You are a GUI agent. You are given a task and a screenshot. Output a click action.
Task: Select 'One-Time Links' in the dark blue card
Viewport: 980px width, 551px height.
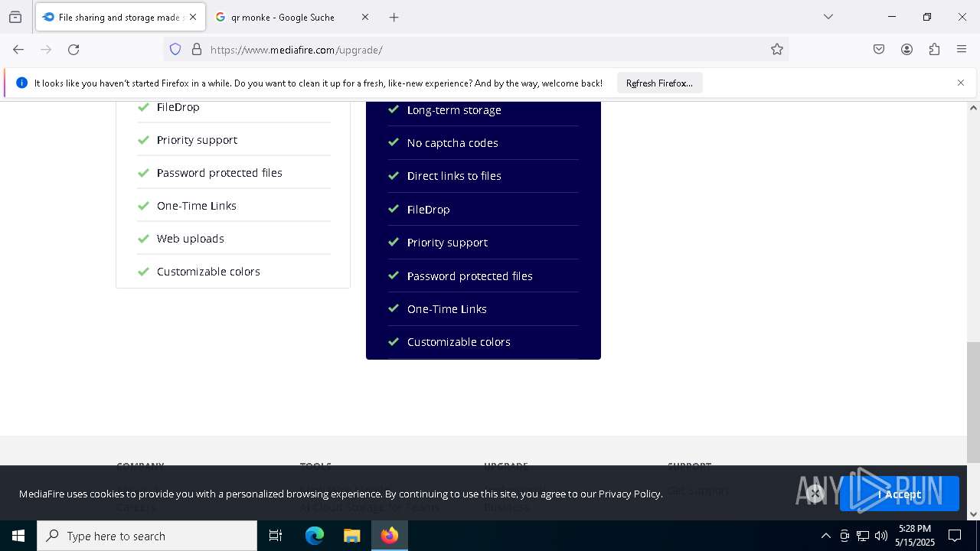click(447, 309)
